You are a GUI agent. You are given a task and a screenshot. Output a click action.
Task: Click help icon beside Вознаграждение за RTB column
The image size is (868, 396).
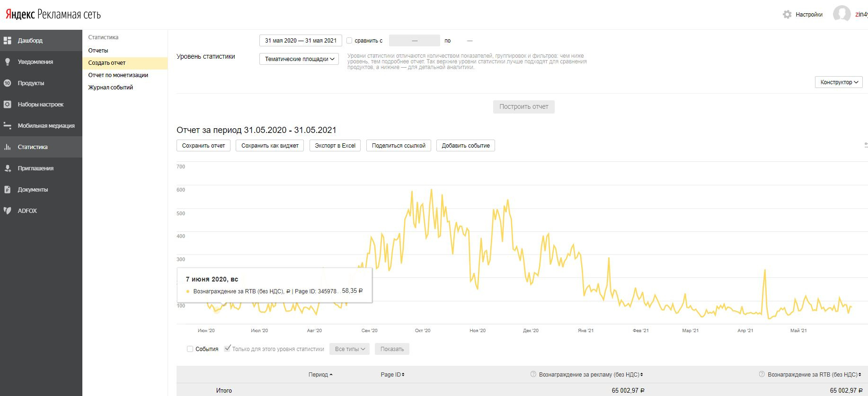tap(762, 374)
